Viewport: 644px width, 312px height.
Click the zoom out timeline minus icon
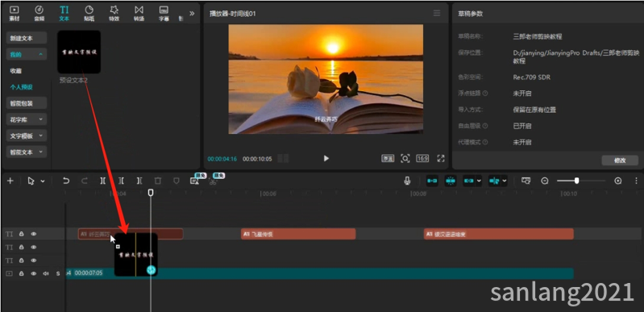545,181
